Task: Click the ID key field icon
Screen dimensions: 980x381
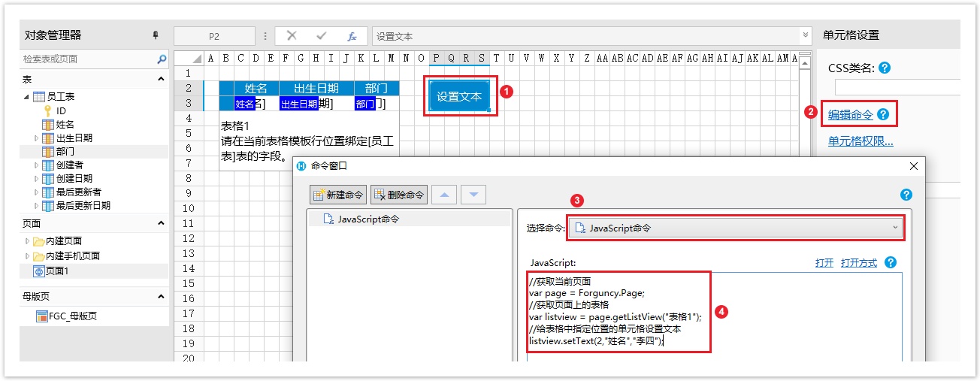Action: click(47, 110)
